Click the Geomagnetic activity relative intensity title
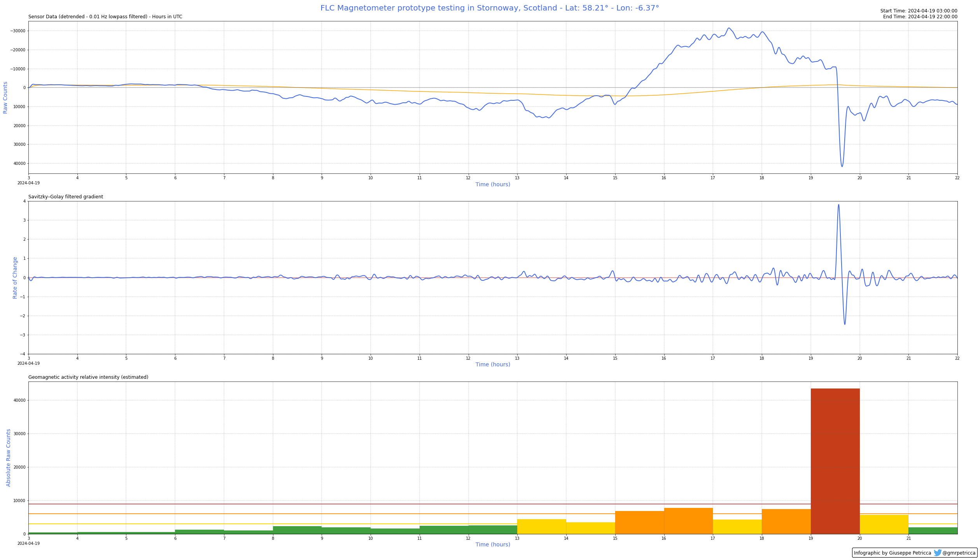The width and height of the screenshot is (980, 560). tap(88, 377)
